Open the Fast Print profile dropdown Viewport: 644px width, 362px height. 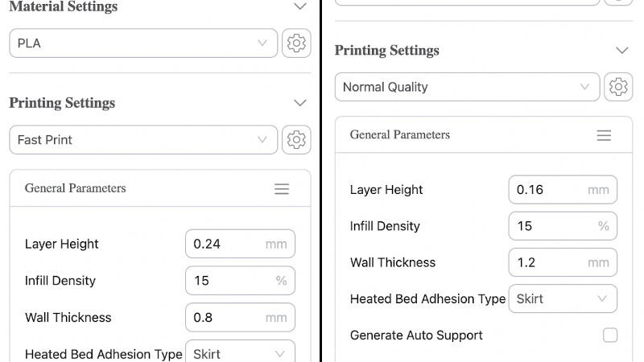(x=143, y=140)
